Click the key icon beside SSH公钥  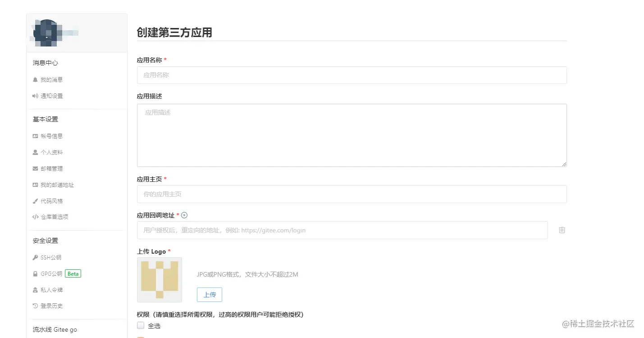pyautogui.click(x=35, y=257)
